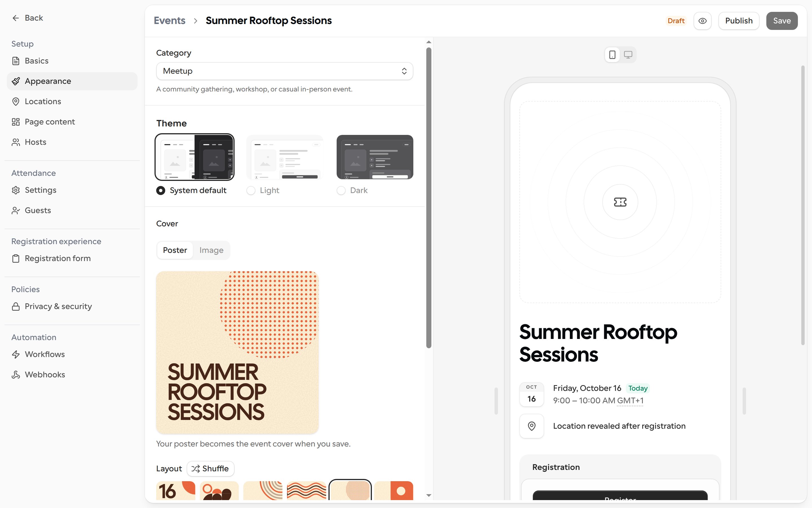Click the Save button
This screenshot has height=508, width=812.
pos(782,21)
